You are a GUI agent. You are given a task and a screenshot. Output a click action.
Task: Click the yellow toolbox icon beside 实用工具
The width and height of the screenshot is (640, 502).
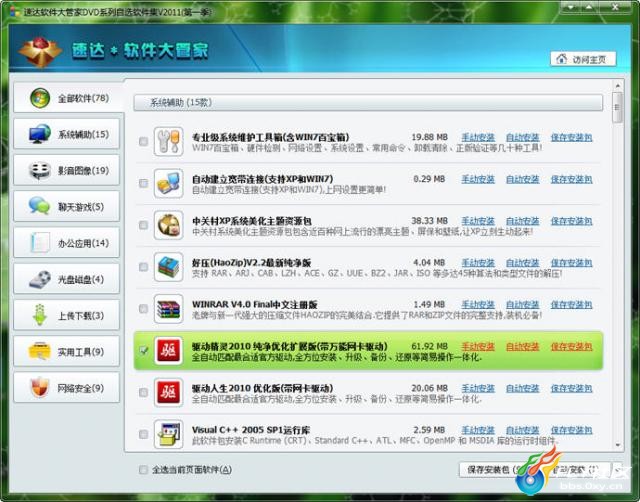coord(40,351)
